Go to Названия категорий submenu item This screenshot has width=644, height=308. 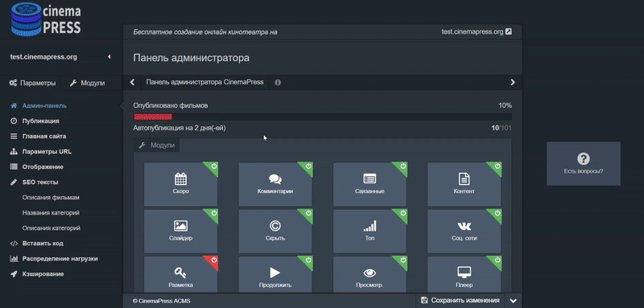(51, 213)
